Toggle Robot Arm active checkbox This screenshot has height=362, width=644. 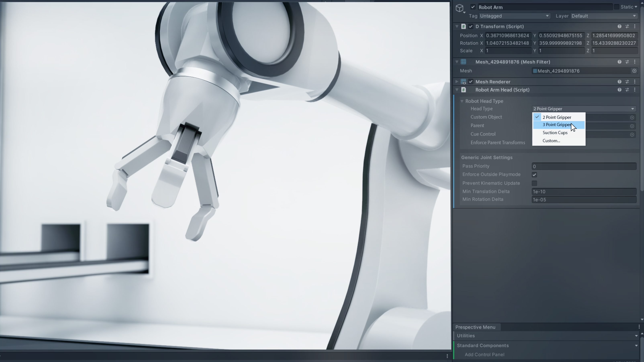[x=473, y=7]
